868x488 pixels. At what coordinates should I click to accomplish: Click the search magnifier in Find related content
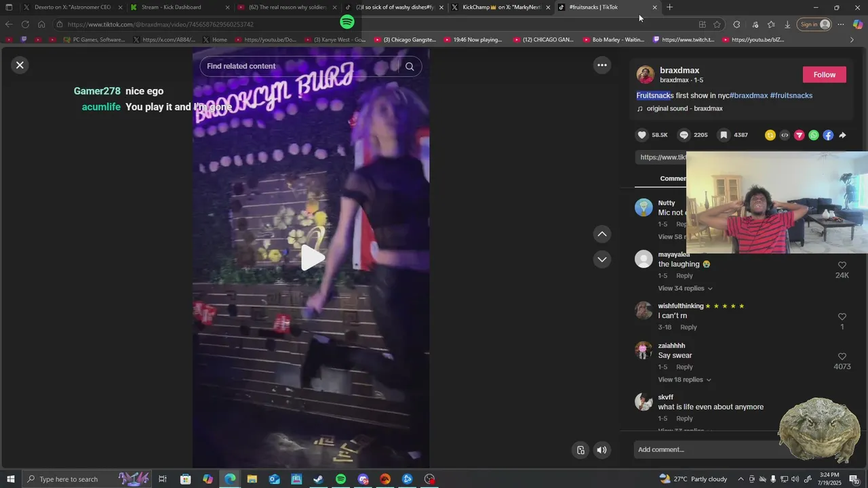click(410, 66)
